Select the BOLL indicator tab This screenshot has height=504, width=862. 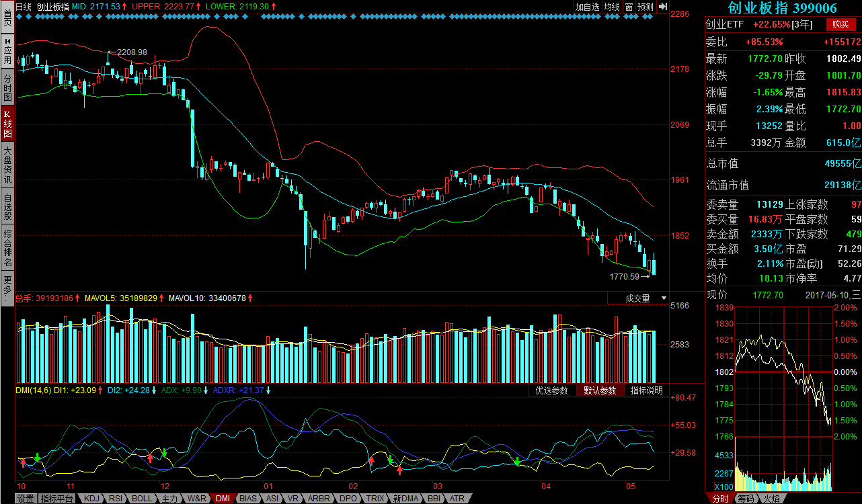[x=141, y=499]
